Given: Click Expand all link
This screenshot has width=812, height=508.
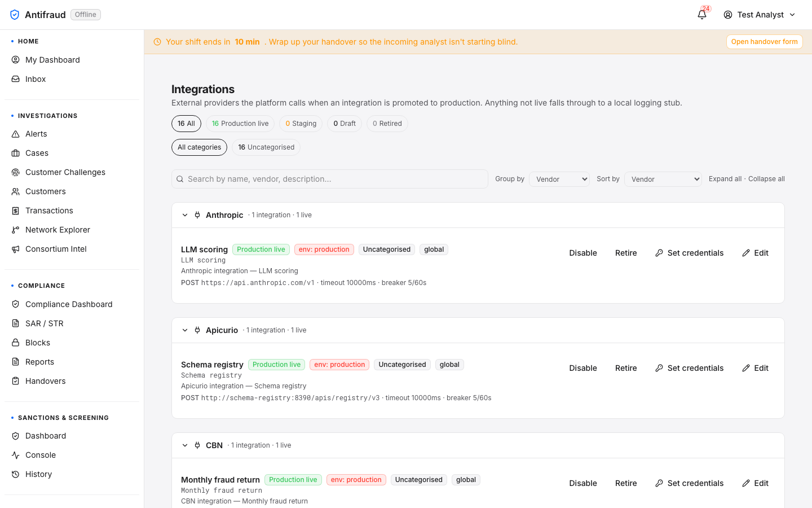Looking at the screenshot, I should point(725,179).
